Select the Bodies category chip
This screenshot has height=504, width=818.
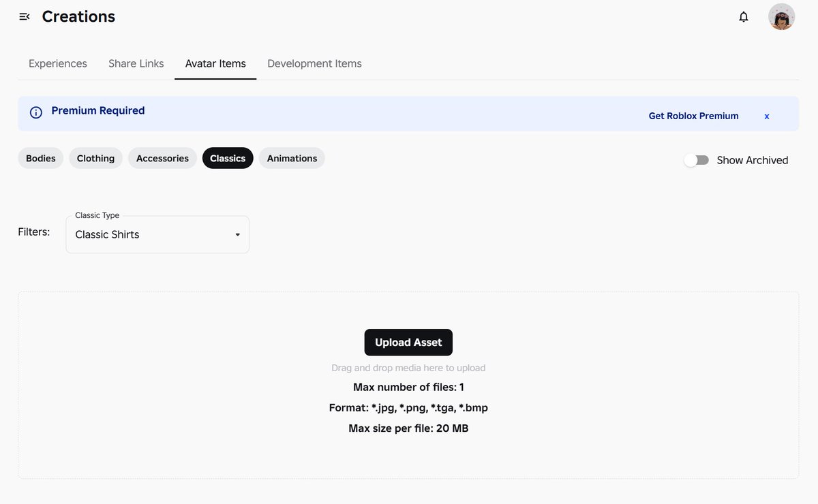(41, 158)
